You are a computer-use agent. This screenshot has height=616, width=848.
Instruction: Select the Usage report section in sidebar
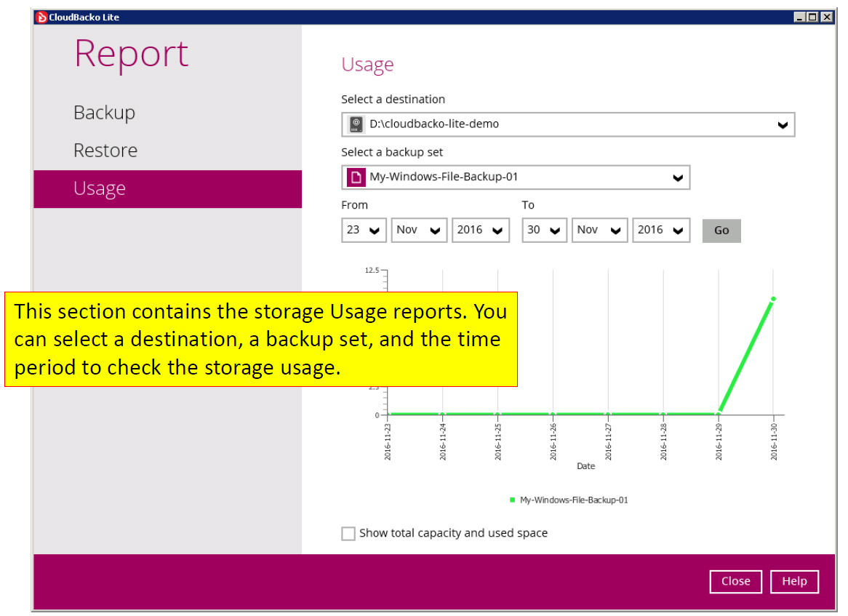(168, 189)
